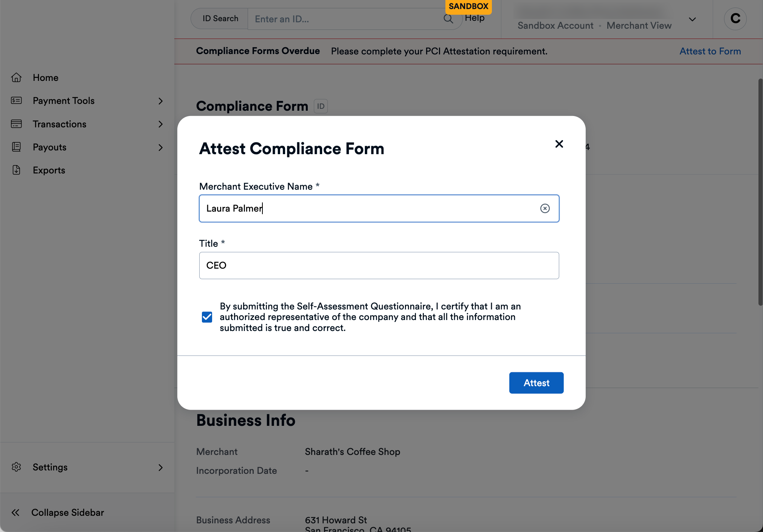The width and height of the screenshot is (763, 532).
Task: Click inside the Title input field
Action: [378, 265]
